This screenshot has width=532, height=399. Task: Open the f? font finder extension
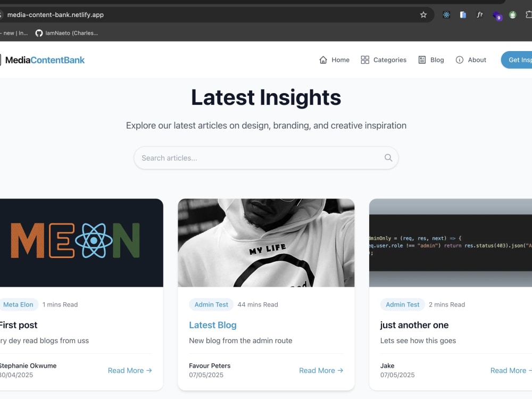(x=479, y=14)
